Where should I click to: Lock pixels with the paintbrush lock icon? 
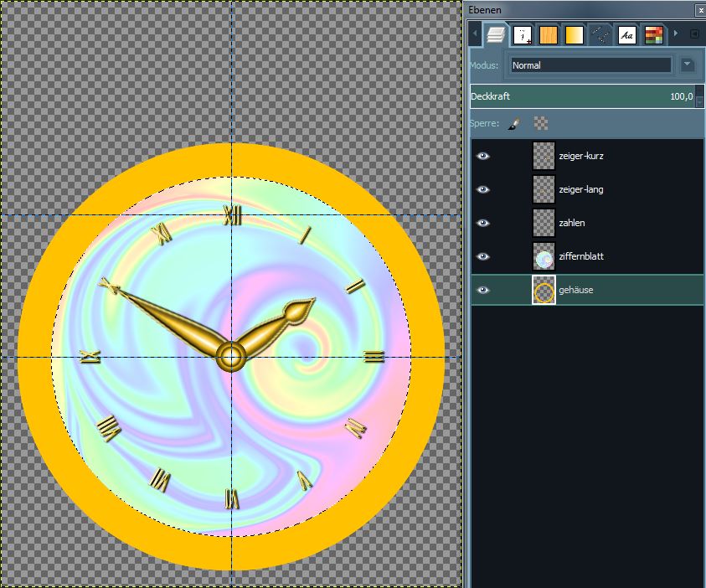515,123
